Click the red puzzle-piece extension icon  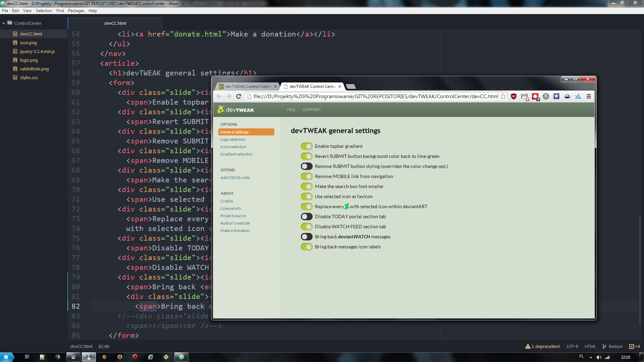pyautogui.click(x=535, y=97)
